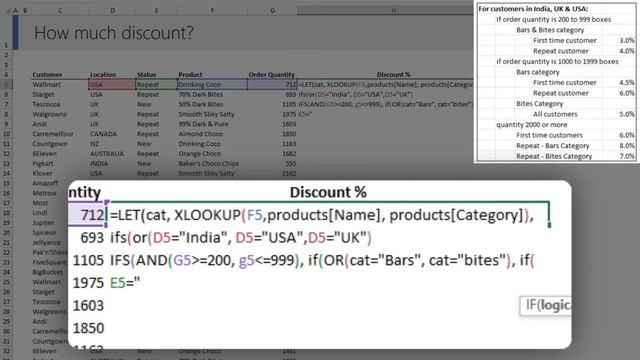
Task: Click the 'Repeat - Bars Category' rule line
Action: [553, 146]
